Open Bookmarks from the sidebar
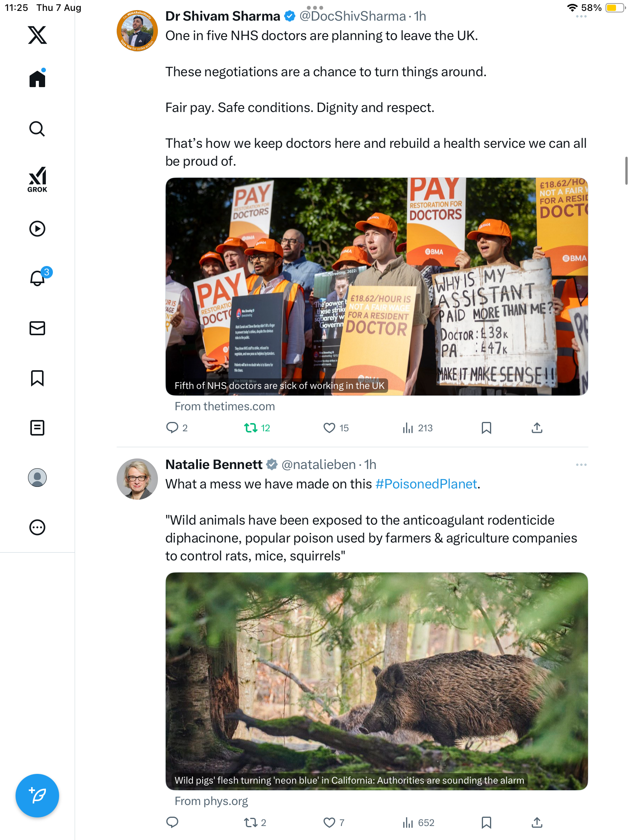 point(37,378)
